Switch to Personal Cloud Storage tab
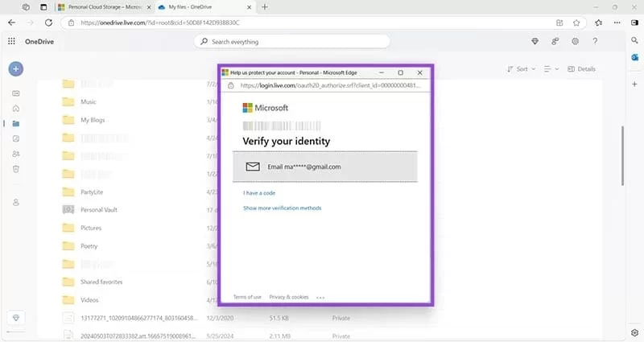The width and height of the screenshot is (644, 342). 101,6
